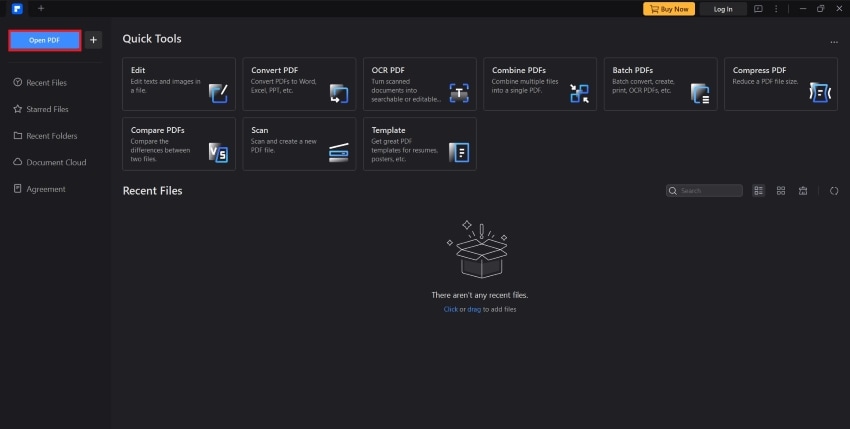
Task: Click the Edit tool icon
Action: 218,93
